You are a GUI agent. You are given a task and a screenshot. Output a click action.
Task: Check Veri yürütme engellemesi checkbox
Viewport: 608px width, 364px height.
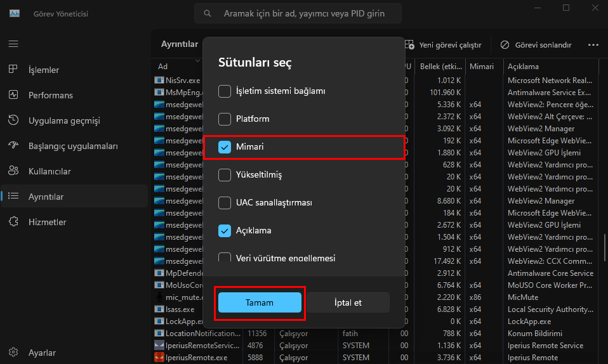pyautogui.click(x=225, y=257)
